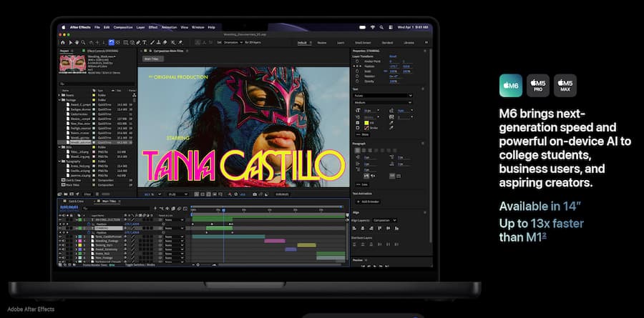Select the Zoom magnifier tool
644x318 pixels.
83,42
